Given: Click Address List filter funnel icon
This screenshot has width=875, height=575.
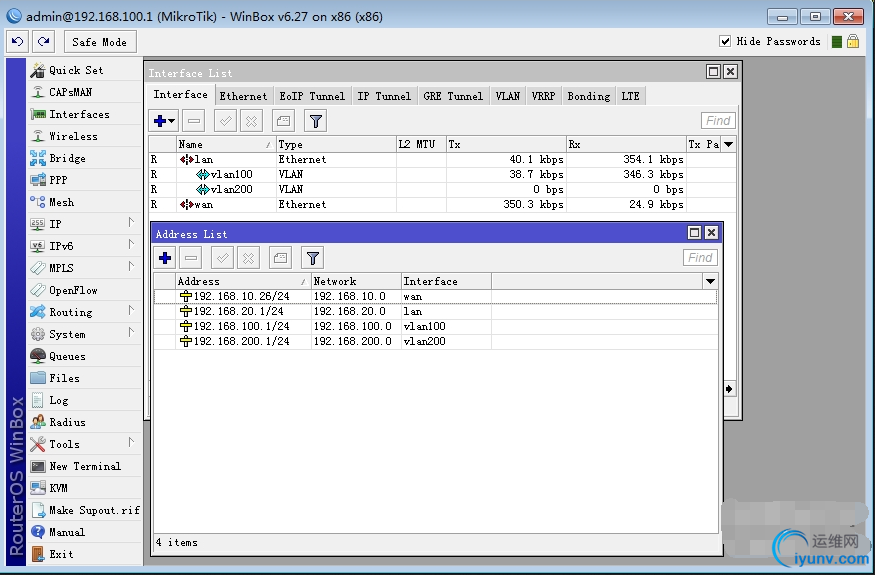Looking at the screenshot, I should pos(312,258).
